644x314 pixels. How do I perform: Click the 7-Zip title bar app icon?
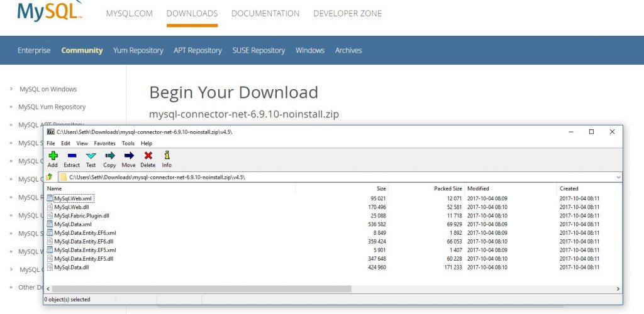tap(50, 132)
